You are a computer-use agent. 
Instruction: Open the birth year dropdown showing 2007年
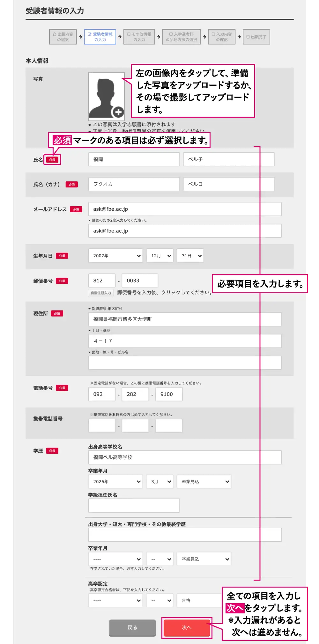point(115,256)
